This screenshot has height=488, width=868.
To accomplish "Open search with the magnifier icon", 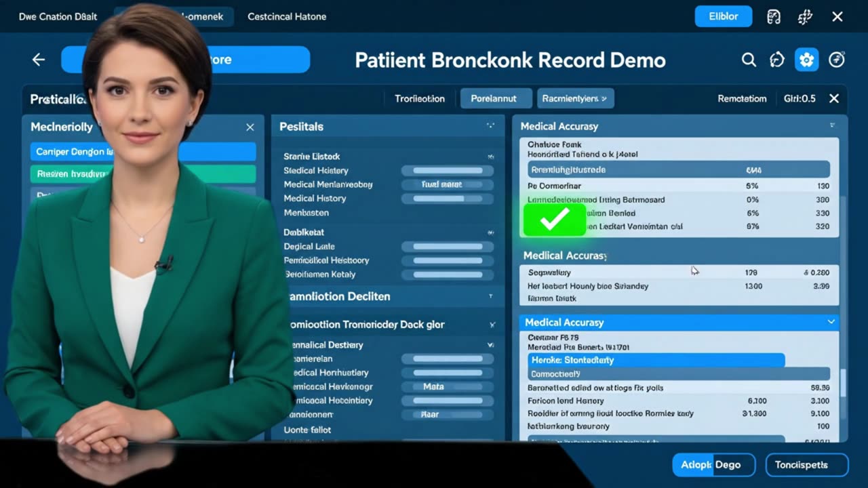I will (x=749, y=60).
